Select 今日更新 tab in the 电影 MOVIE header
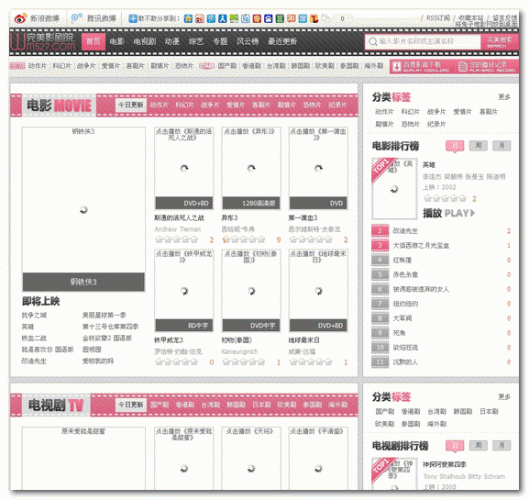Screen dimensions: 529x500 [131, 105]
